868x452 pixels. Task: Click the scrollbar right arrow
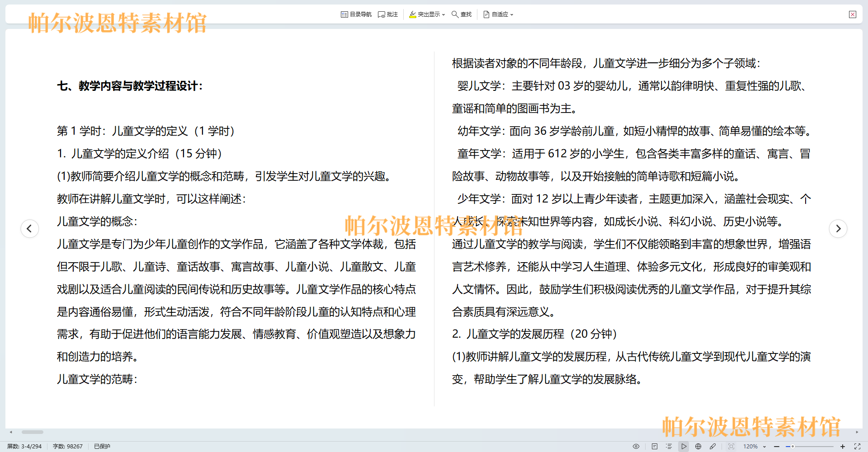857,432
